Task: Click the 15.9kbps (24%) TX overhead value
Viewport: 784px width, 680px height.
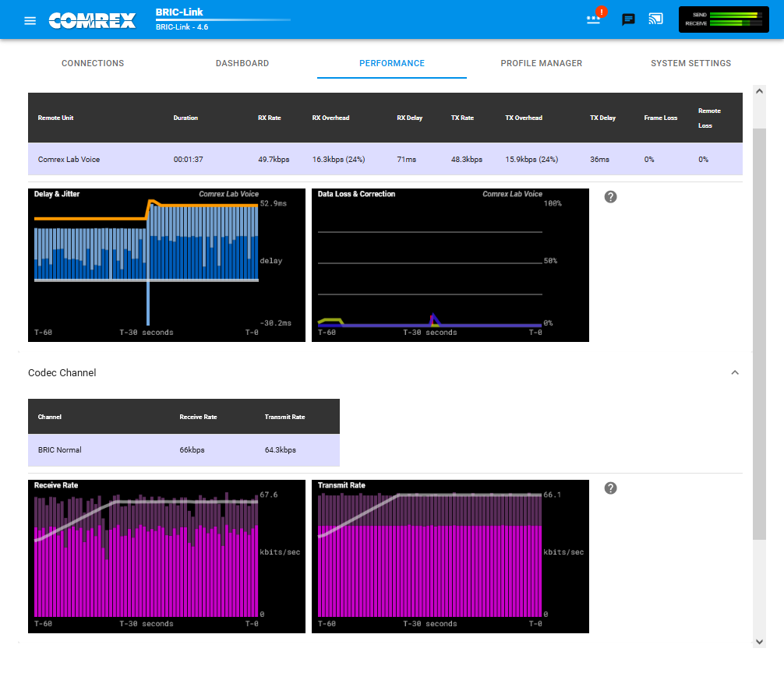Action: pos(531,160)
